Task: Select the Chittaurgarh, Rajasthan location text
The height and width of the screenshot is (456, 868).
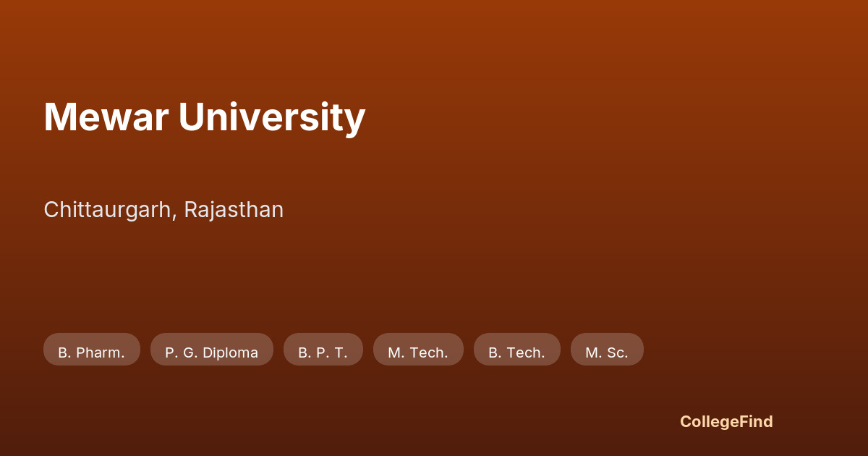Action: [x=163, y=210]
